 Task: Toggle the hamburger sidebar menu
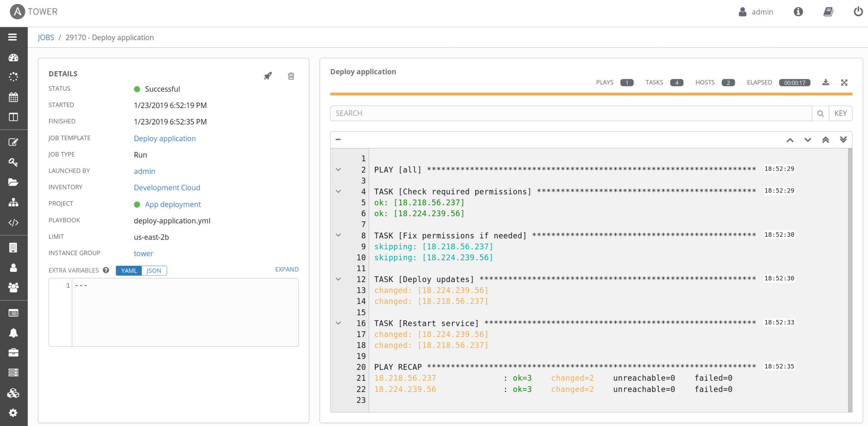point(12,37)
